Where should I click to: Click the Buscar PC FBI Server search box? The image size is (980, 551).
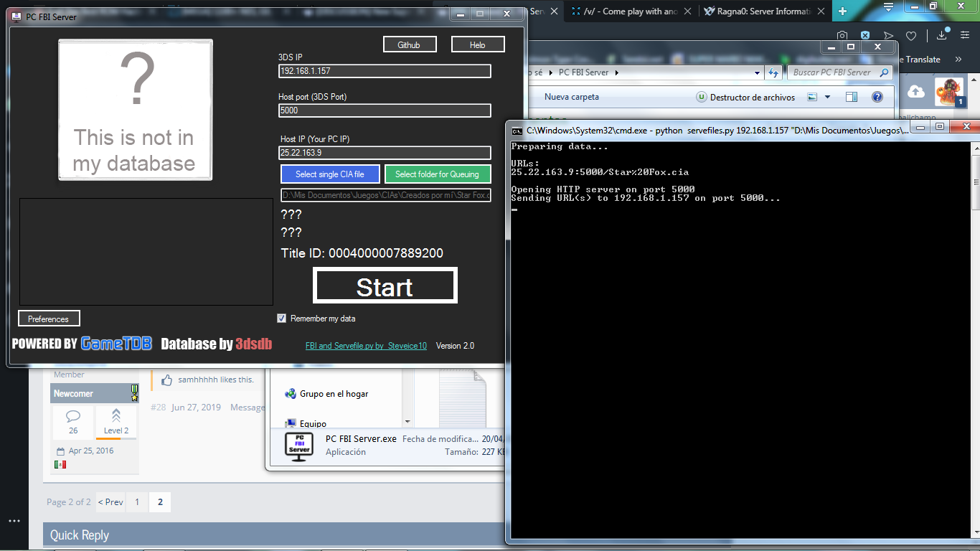point(840,72)
